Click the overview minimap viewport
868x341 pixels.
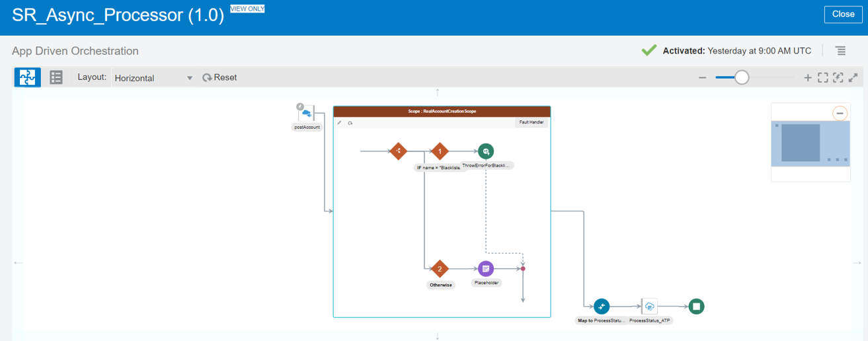coord(810,143)
